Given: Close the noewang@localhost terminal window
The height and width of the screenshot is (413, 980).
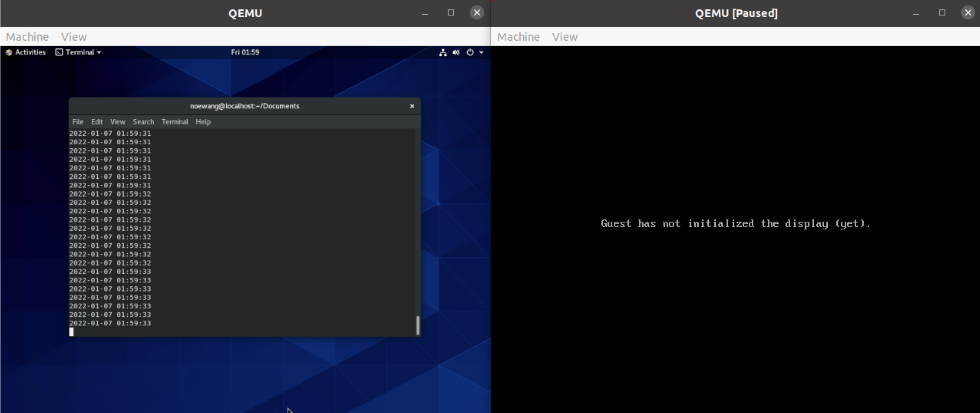Looking at the screenshot, I should tap(412, 106).
